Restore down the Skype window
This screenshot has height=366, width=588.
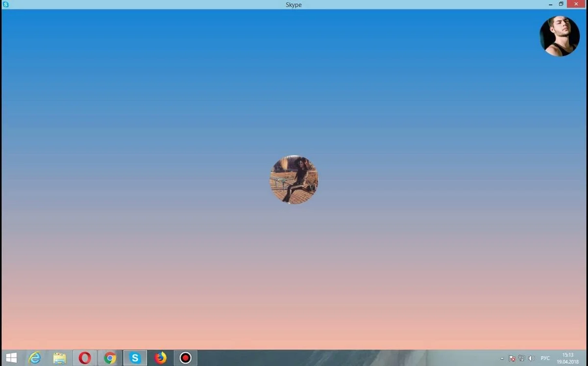coord(561,4)
